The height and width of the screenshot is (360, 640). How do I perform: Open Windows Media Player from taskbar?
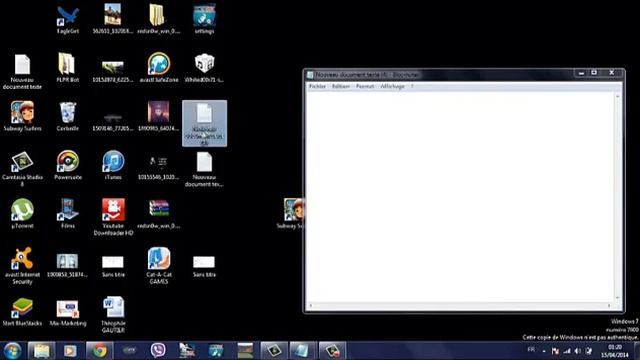tap(70, 351)
